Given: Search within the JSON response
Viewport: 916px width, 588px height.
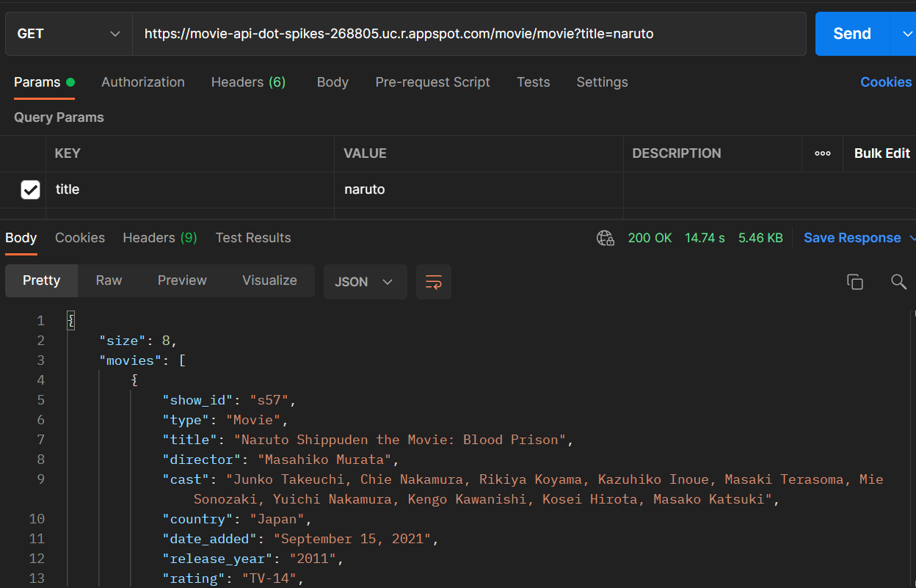Looking at the screenshot, I should pos(898,281).
